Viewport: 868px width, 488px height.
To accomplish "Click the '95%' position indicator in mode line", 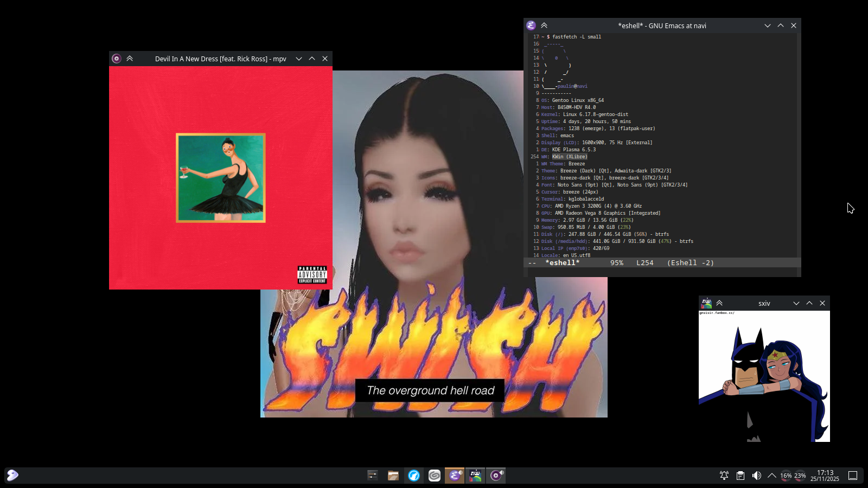I will tap(617, 263).
